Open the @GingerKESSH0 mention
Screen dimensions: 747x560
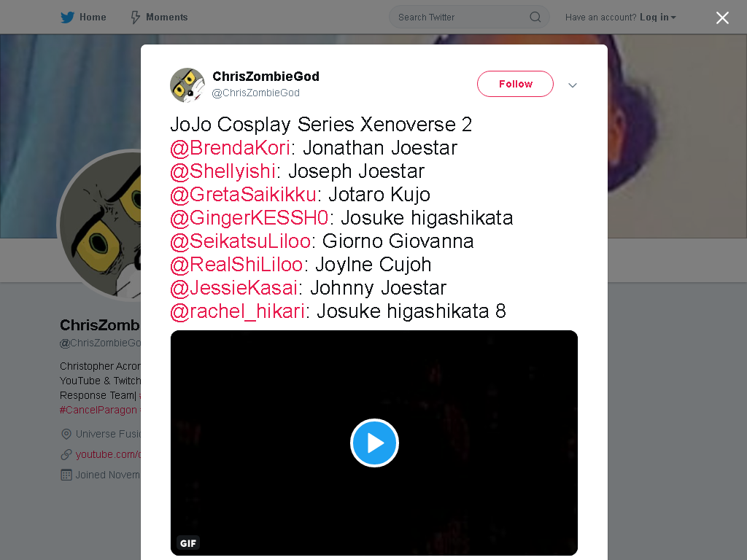249,218
